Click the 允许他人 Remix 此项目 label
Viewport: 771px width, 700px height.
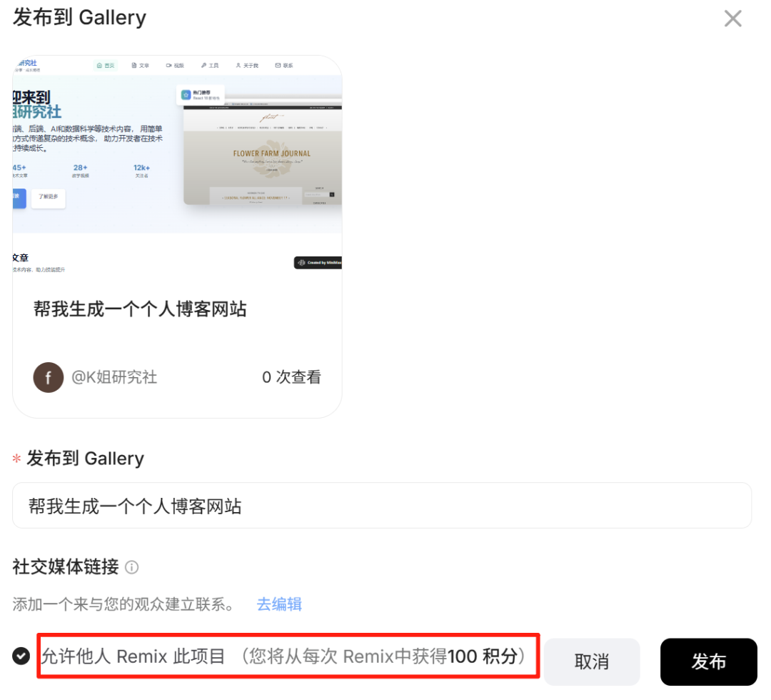point(133,656)
